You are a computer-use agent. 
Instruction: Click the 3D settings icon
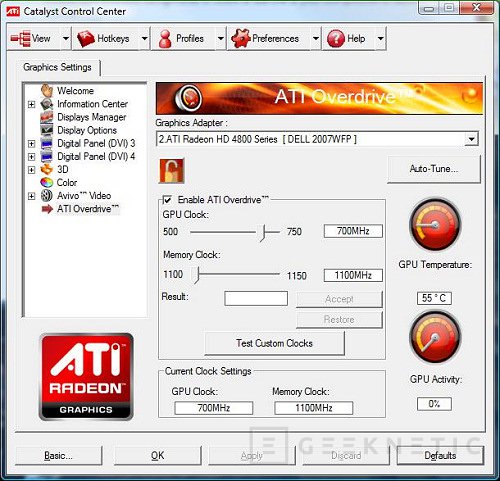(47, 169)
